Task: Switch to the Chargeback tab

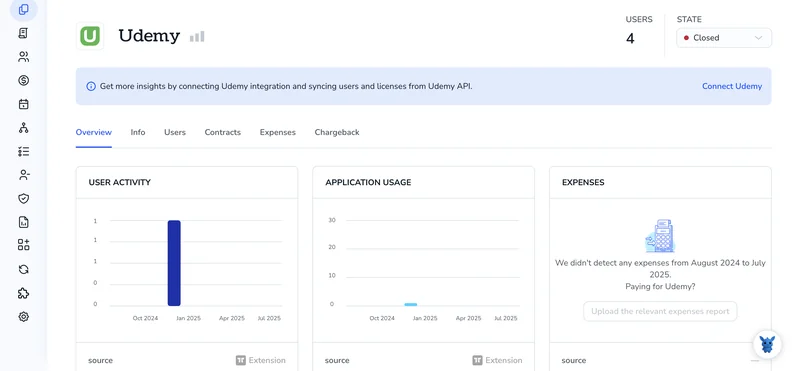Action: point(337,132)
